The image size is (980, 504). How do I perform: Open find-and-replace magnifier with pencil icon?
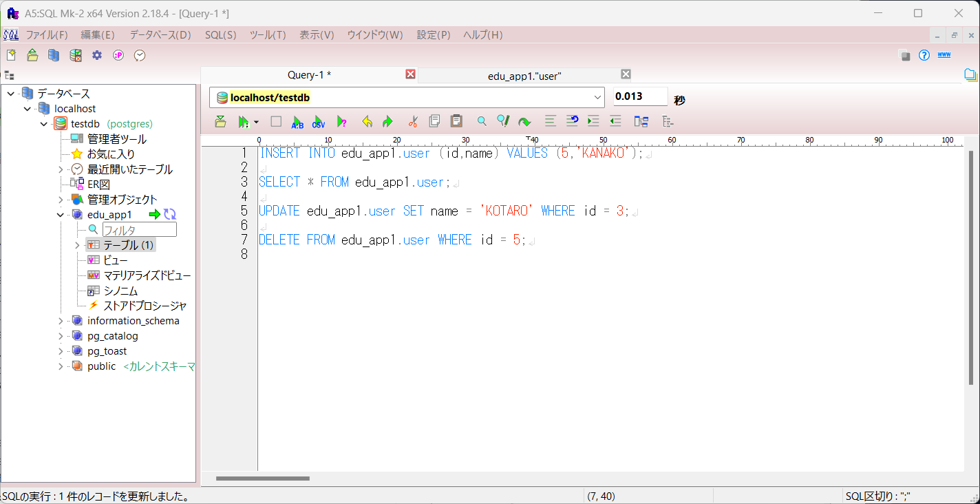[x=503, y=121]
